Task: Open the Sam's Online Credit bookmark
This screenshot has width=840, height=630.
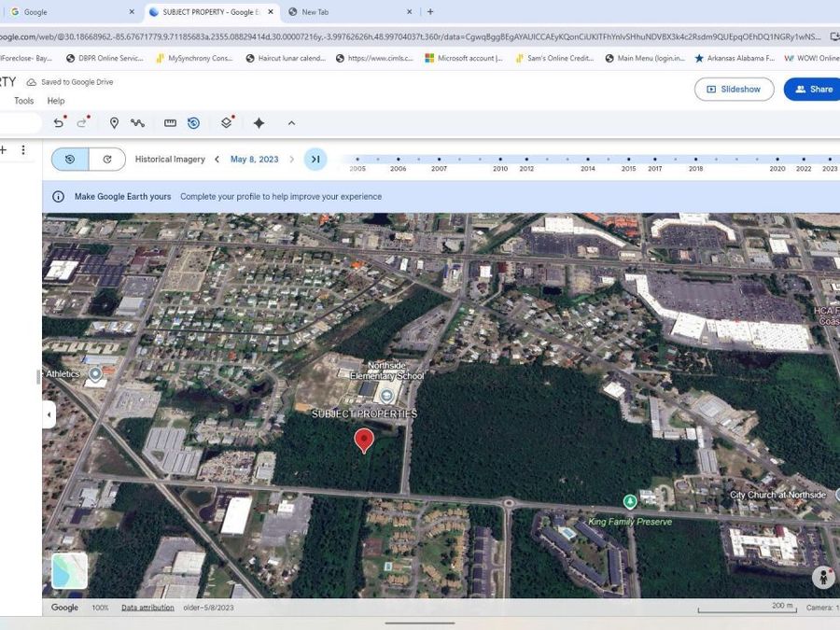Action: click(x=554, y=58)
